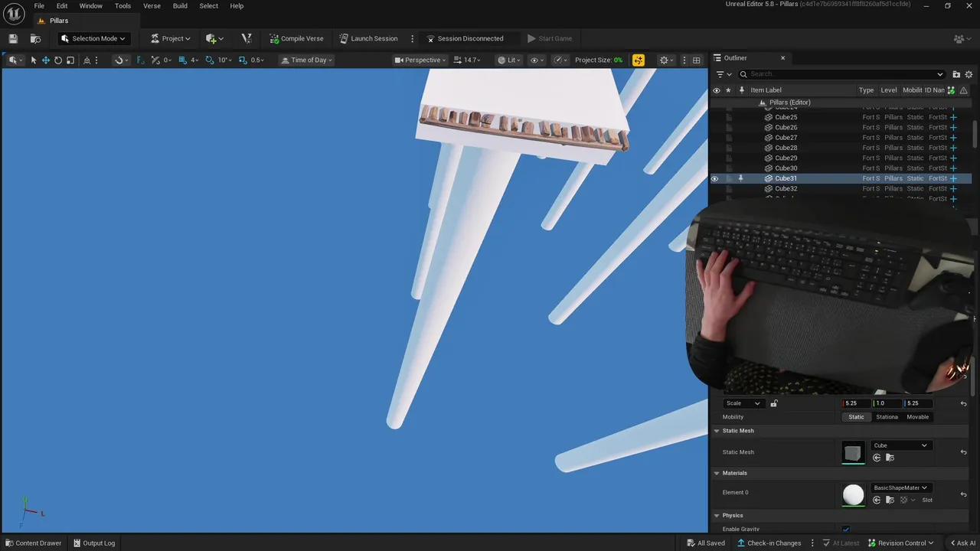Open the Window menu

click(90, 6)
